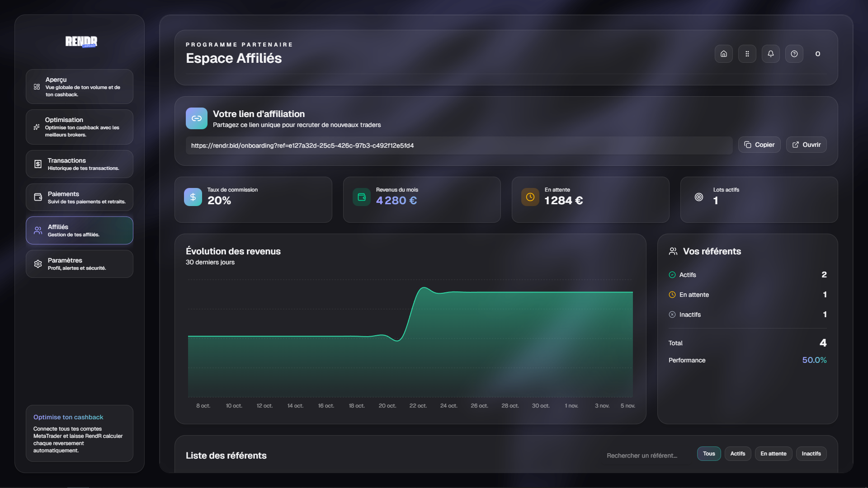
Task: Go to the Transactions sidebar item
Action: (80, 164)
